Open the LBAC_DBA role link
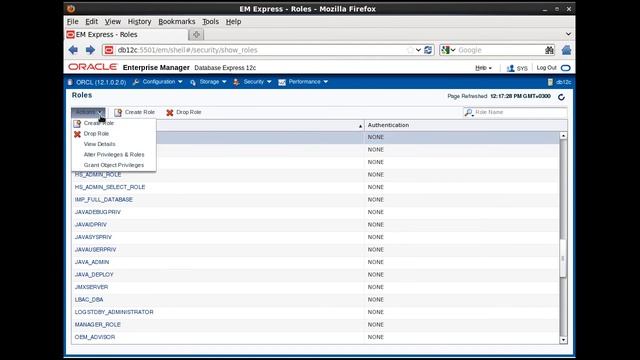Viewport: 640px width, 360px height. (89, 300)
